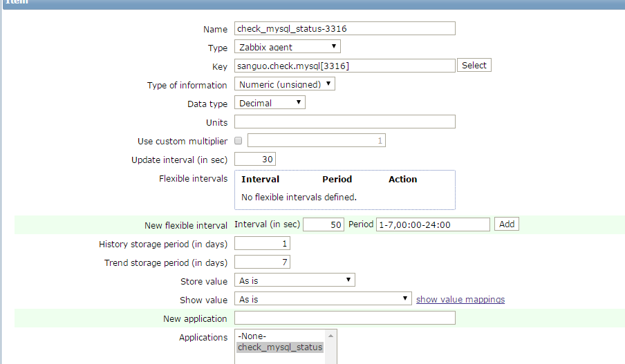Enable the Use custom multiplier checkbox
Viewport: 625px width, 364px height.
click(239, 141)
